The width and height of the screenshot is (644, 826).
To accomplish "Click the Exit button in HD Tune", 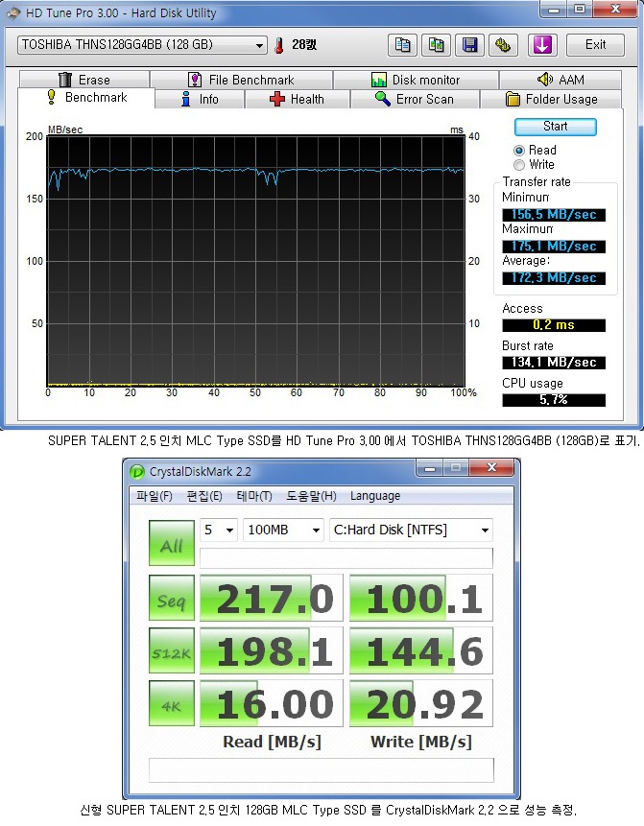I will coord(595,45).
